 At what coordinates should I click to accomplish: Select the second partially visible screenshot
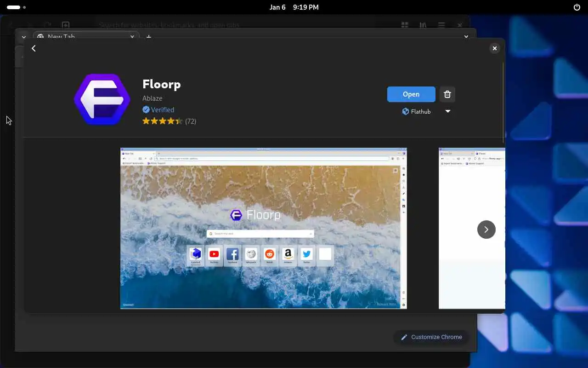[x=472, y=228]
